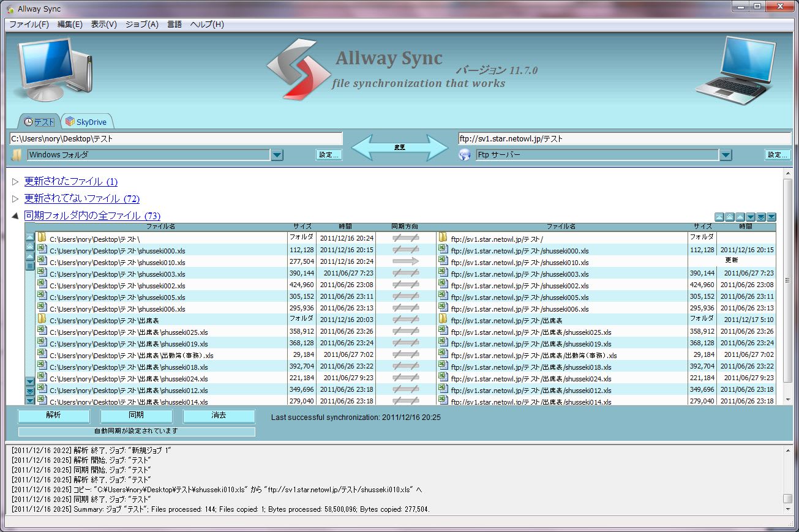Click the folder icon beside Windows フォルダ

click(x=17, y=155)
